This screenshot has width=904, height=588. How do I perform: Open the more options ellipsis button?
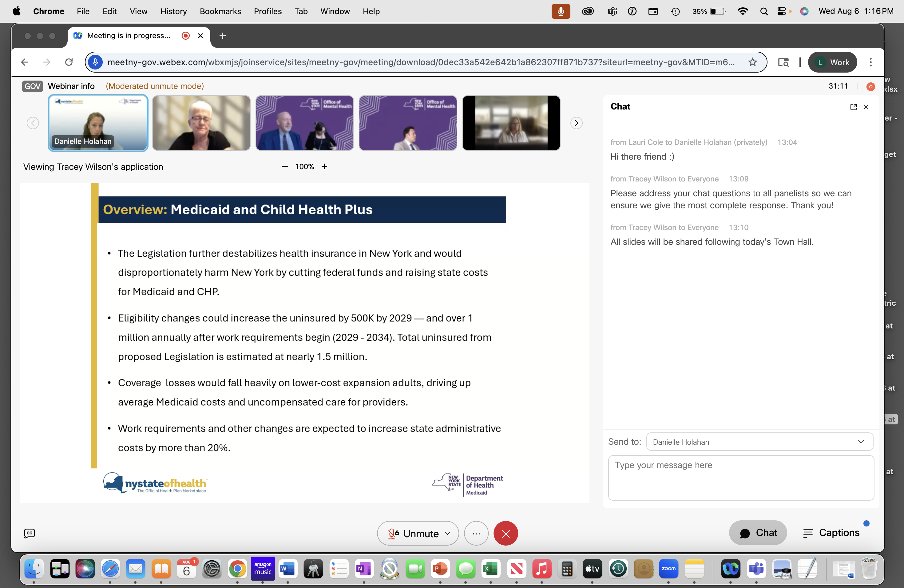[x=476, y=533]
